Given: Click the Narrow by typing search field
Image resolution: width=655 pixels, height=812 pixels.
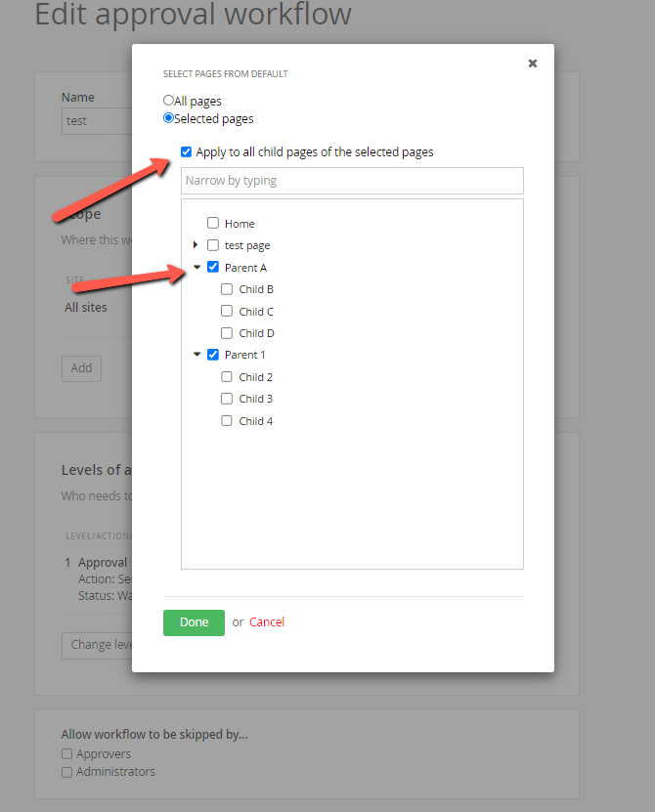Looking at the screenshot, I should 352,181.
